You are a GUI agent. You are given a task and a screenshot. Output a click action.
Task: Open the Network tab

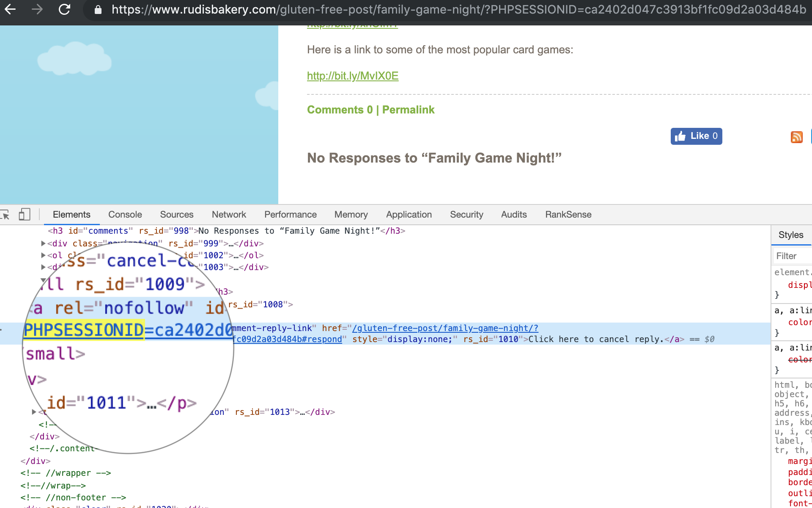pyautogui.click(x=229, y=215)
